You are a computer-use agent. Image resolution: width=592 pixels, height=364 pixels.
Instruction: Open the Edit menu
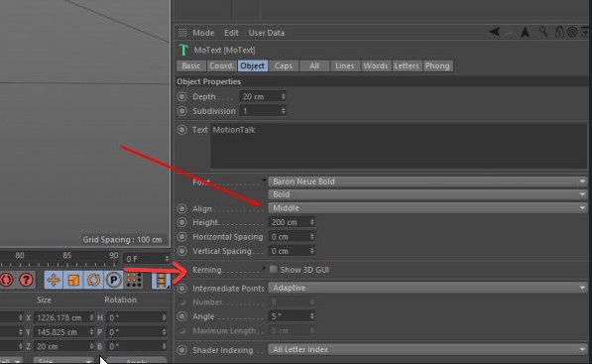(231, 33)
